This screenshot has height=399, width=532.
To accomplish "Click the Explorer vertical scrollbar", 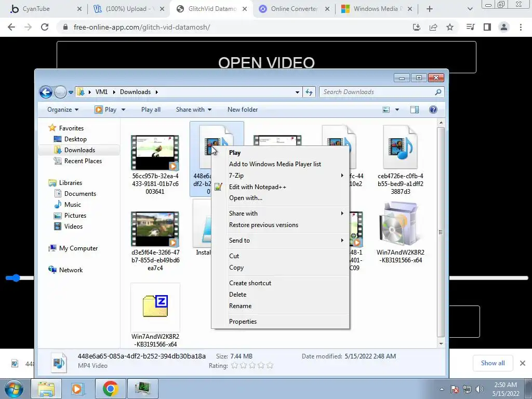I will point(441,232).
